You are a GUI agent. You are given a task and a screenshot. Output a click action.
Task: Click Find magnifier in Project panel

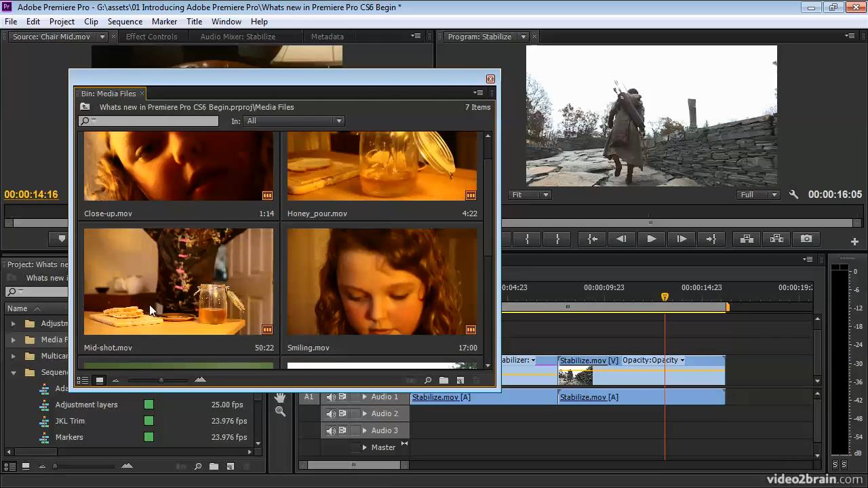[x=197, y=466]
